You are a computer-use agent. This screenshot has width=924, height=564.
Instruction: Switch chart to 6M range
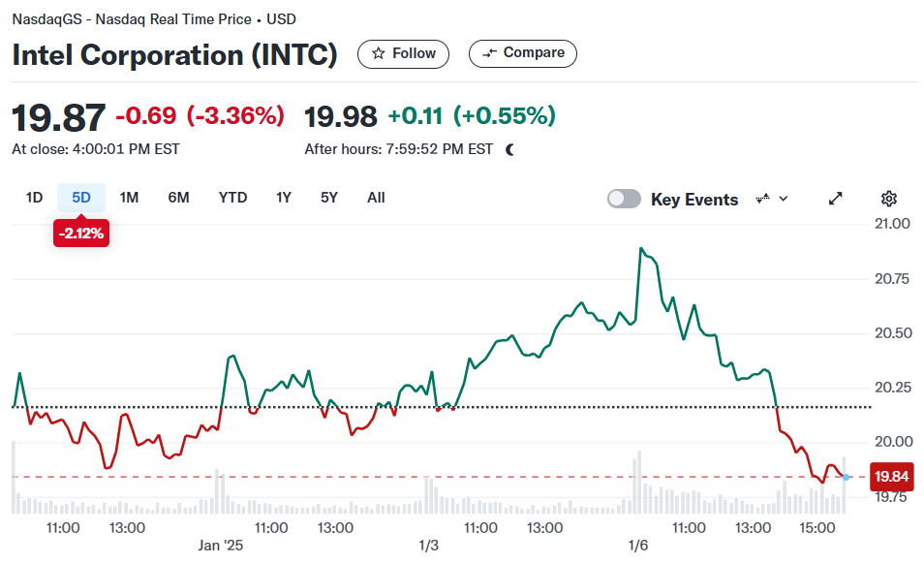click(x=178, y=198)
